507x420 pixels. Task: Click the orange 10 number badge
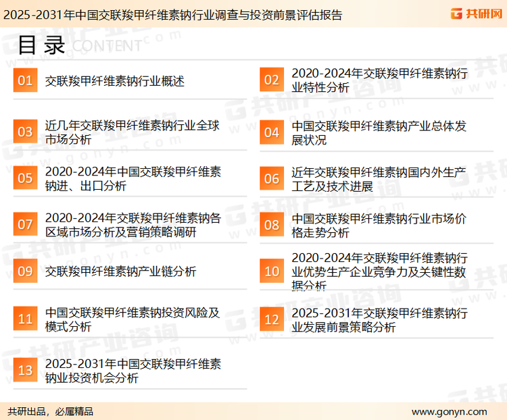pyautogui.click(x=272, y=271)
